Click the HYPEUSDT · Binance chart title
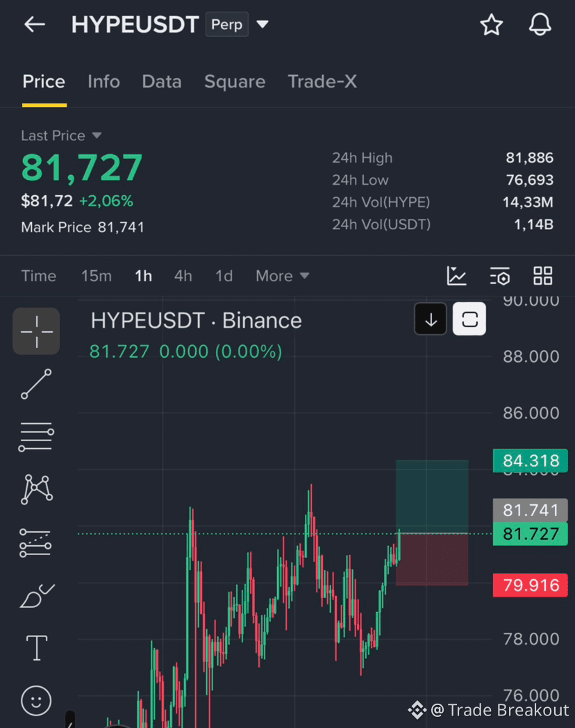575x728 pixels. [x=197, y=321]
